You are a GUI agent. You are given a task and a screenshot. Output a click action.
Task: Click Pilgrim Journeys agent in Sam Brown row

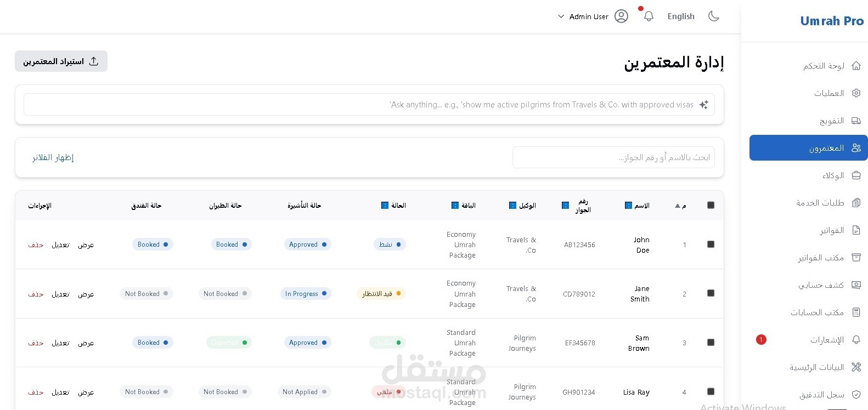coord(522,343)
